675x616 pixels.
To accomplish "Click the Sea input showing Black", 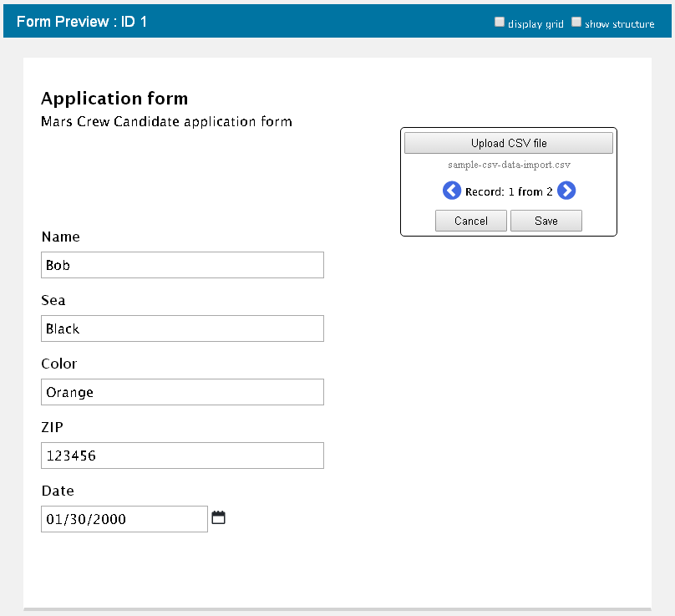I will pyautogui.click(x=182, y=328).
